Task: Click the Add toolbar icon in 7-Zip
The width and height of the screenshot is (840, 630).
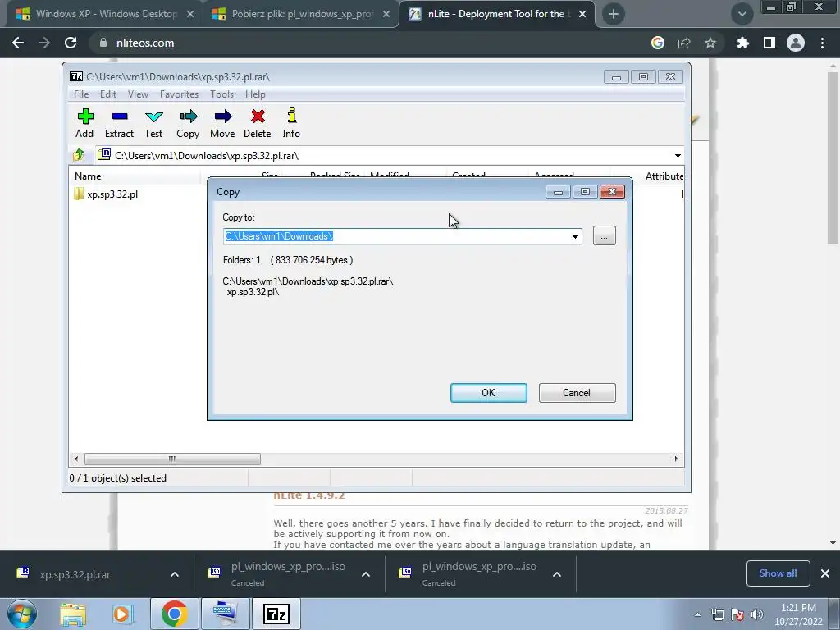Action: tap(84, 123)
